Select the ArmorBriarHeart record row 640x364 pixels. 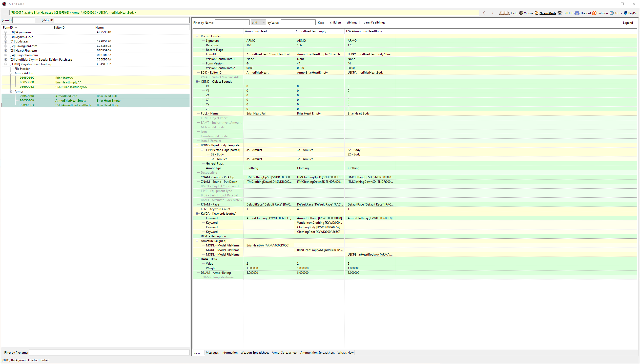coord(95,96)
